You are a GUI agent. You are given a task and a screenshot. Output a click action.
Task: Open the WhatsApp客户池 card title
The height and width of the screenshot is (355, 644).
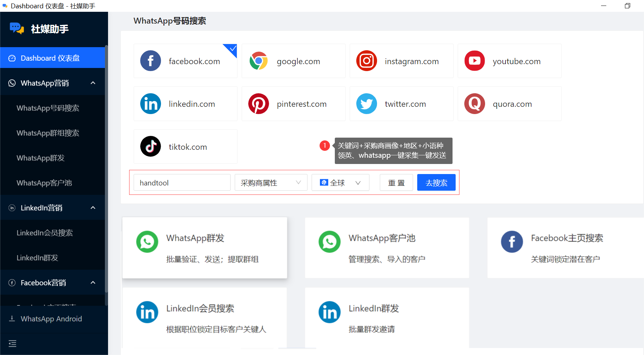point(382,238)
